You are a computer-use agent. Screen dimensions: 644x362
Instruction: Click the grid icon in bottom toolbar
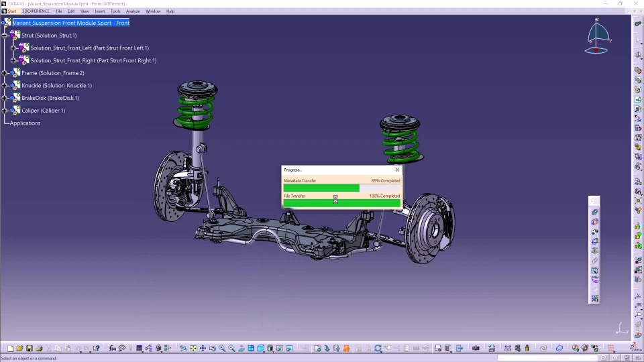[611, 349]
